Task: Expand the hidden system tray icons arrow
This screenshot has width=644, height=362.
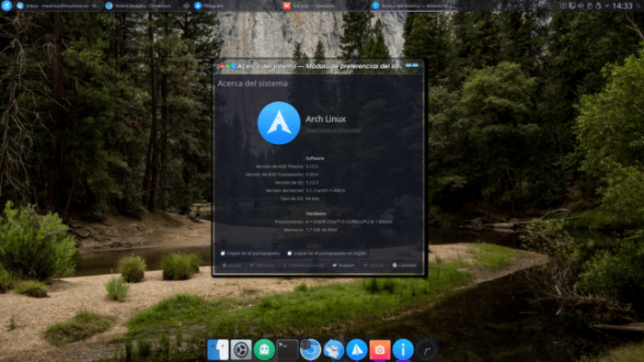Action: pyautogui.click(x=607, y=6)
